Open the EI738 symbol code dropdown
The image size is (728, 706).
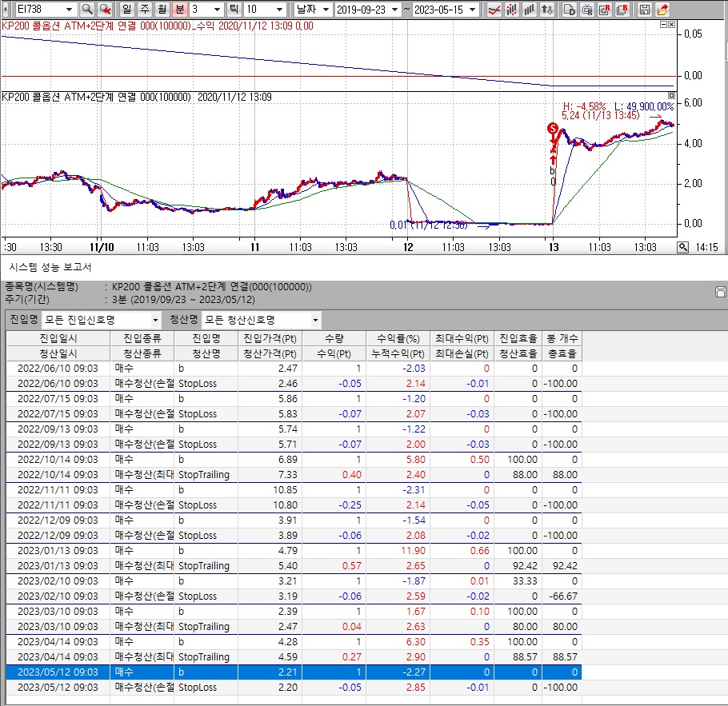point(70,10)
